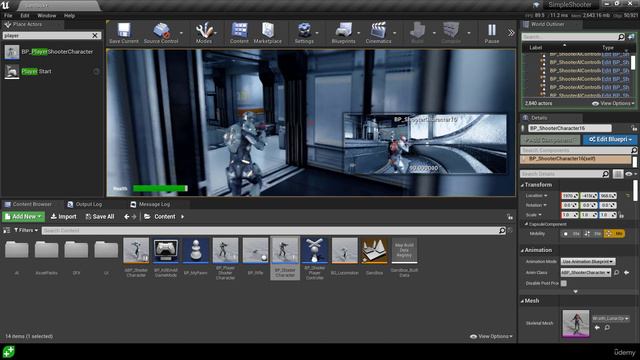640x360 pixels.
Task: Open the property matrix grid icon
Action: (618, 174)
